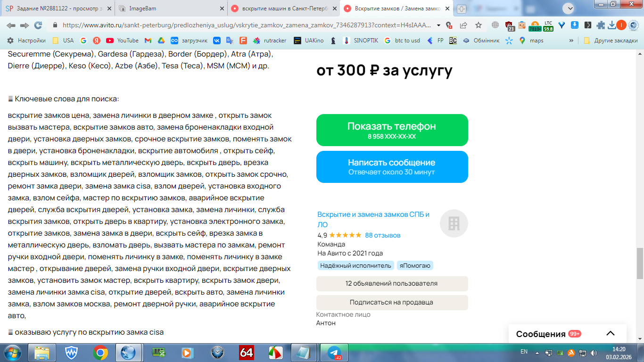Open seller link Вскрытие и замена замков СПБ и ЛО
The height and width of the screenshot is (362, 644).
coord(373,220)
